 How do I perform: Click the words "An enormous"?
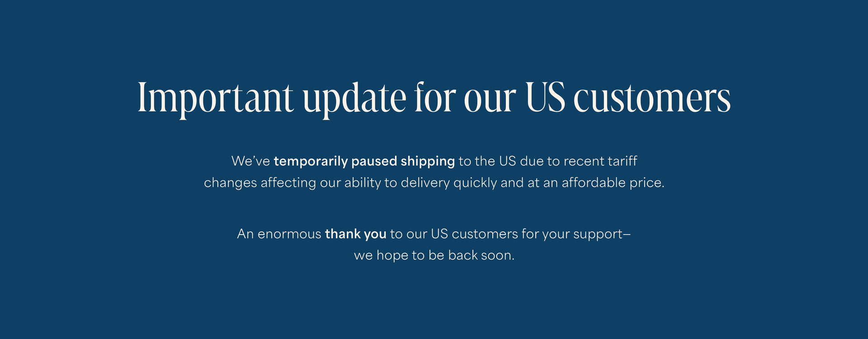279,234
